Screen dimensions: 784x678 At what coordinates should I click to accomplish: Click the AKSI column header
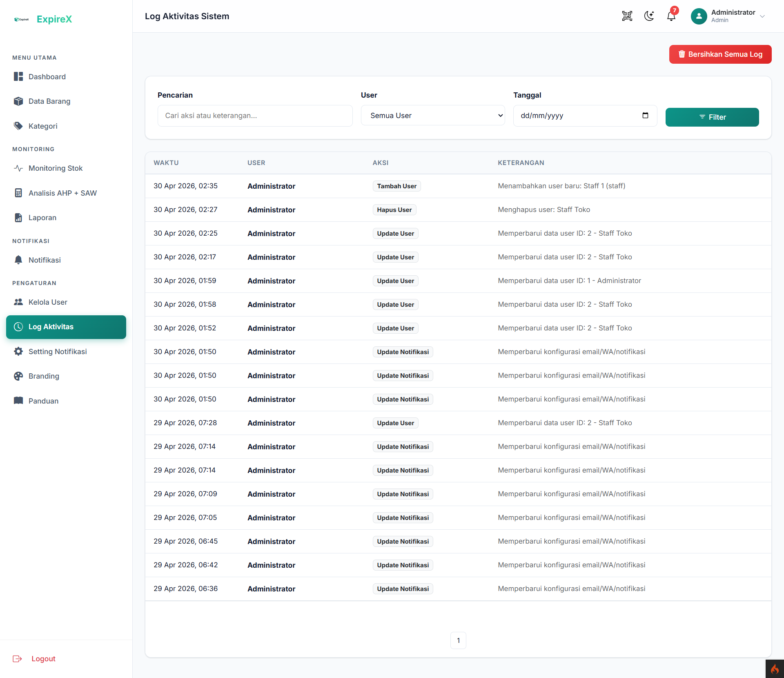click(380, 163)
